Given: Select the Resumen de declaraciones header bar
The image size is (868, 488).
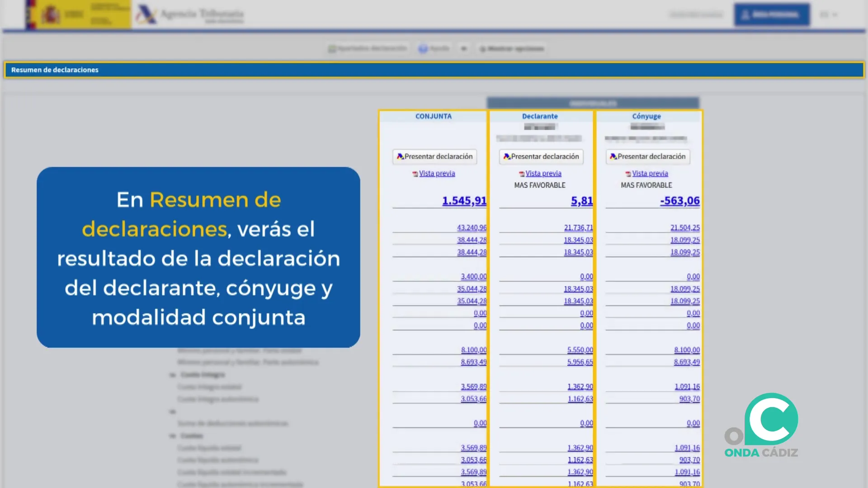Looking at the screenshot, I should click(54, 70).
